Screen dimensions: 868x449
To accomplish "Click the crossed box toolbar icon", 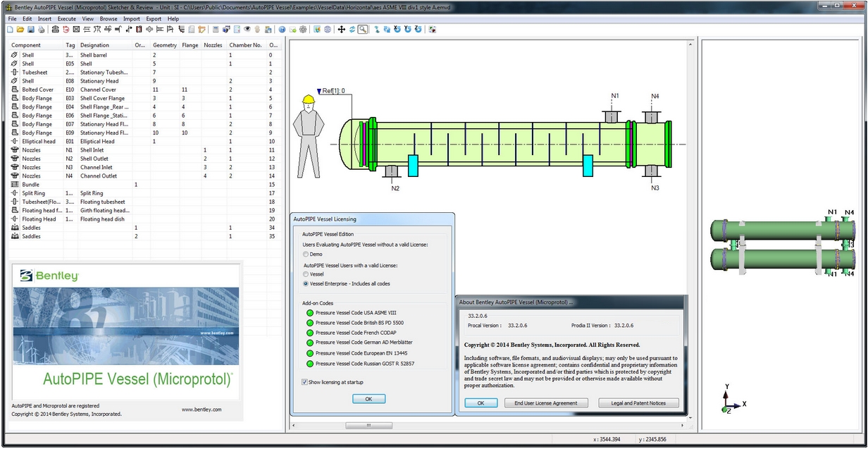I will (76, 30).
